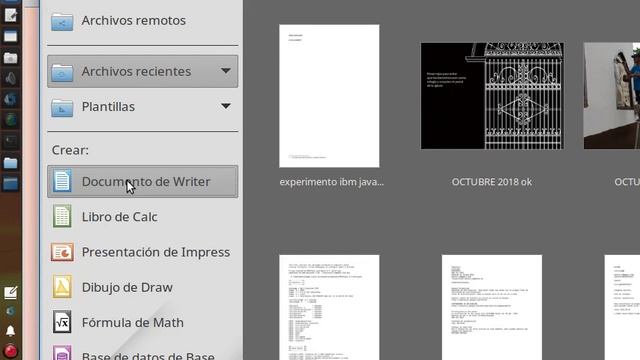The width and height of the screenshot is (640, 360).
Task: Expand the Plantillas dropdown arrow
Action: (226, 106)
